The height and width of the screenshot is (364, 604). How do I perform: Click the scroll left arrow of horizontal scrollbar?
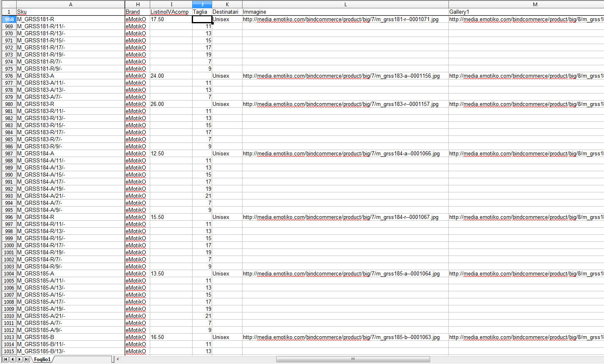click(118, 359)
